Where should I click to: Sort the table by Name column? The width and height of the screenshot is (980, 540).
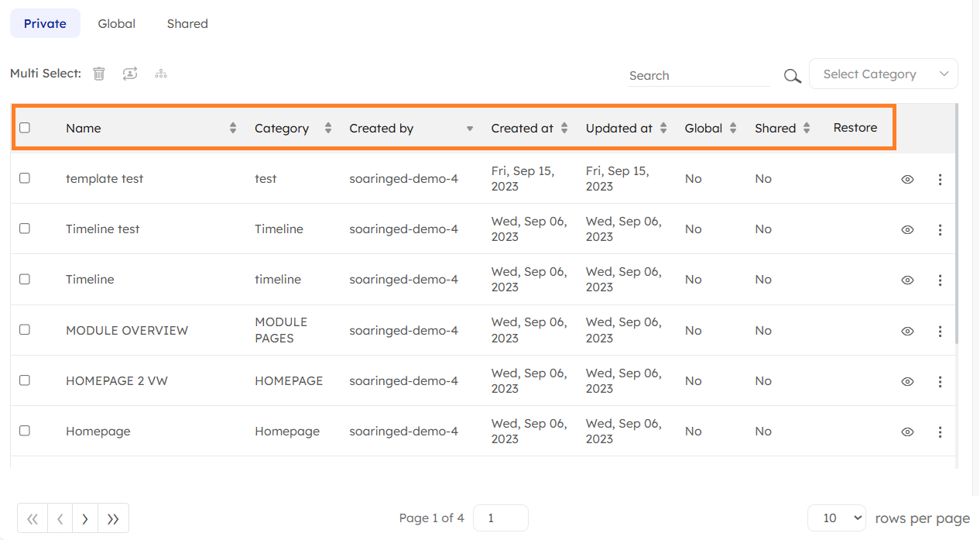233,129
